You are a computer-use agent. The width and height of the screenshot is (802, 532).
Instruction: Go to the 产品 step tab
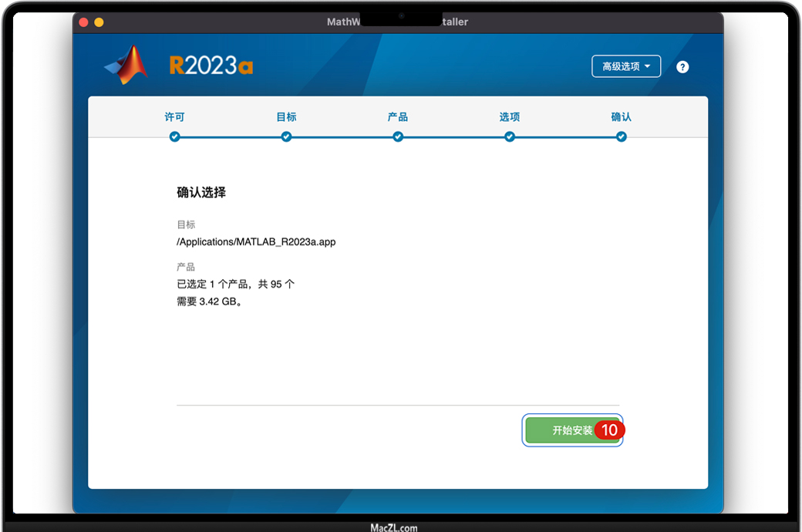click(x=398, y=117)
